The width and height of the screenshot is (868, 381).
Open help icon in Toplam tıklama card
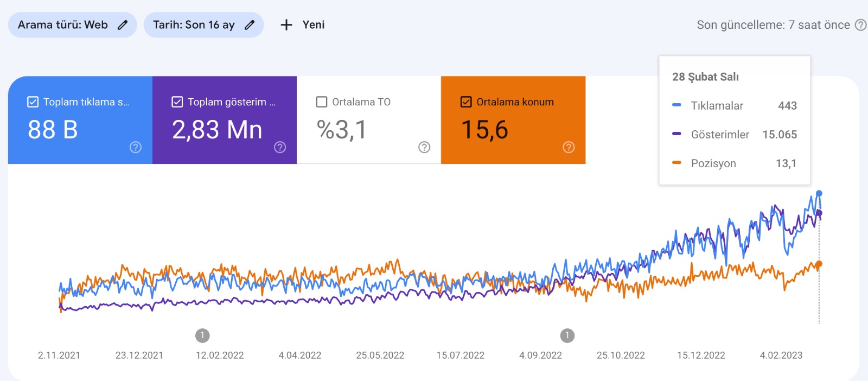pos(136,147)
